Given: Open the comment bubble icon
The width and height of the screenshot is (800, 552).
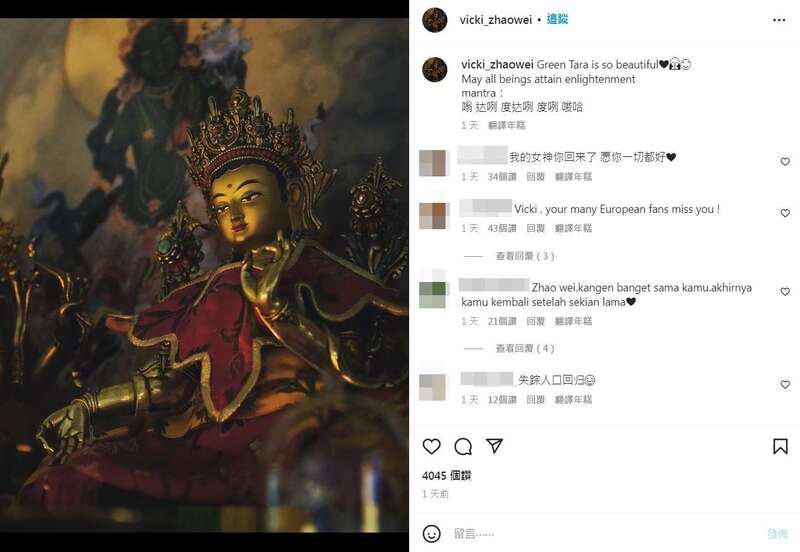Looking at the screenshot, I should [x=463, y=446].
